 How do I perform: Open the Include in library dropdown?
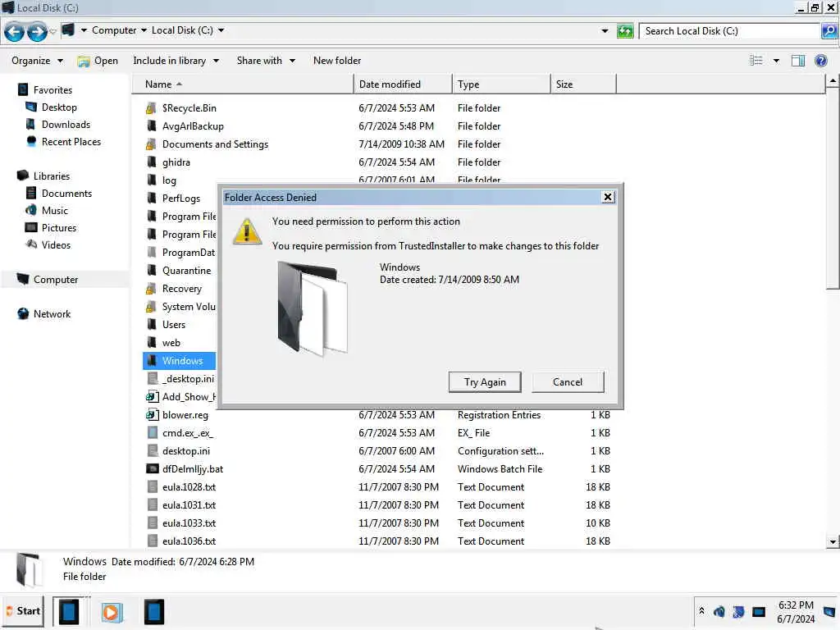[176, 61]
